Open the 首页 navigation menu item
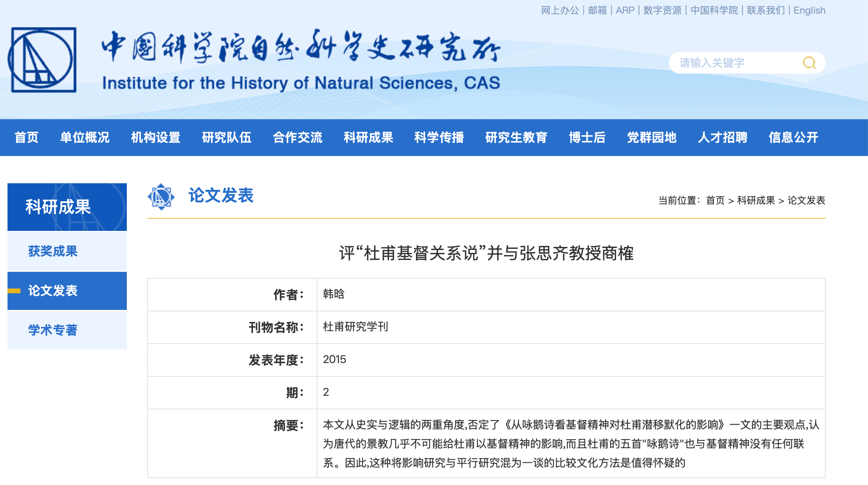 tap(26, 138)
